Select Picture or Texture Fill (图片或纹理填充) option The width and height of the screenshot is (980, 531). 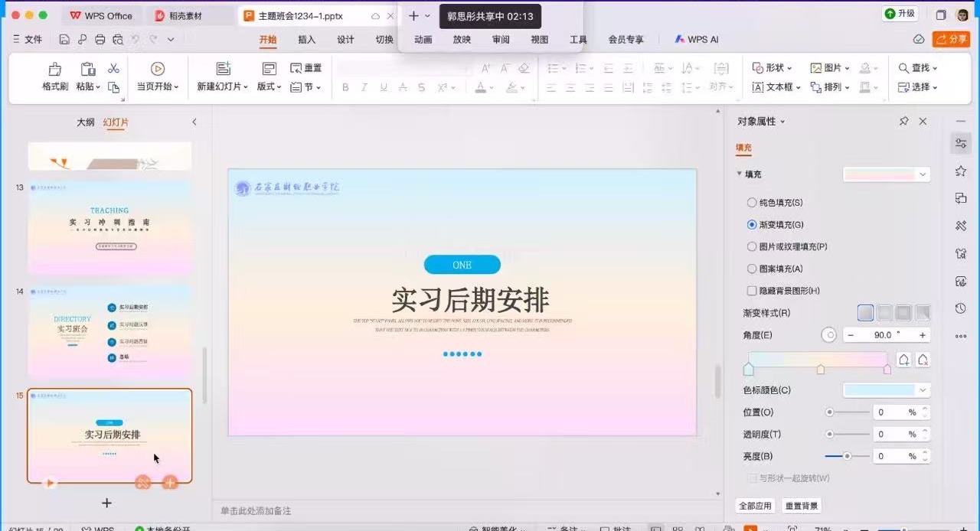coord(752,247)
